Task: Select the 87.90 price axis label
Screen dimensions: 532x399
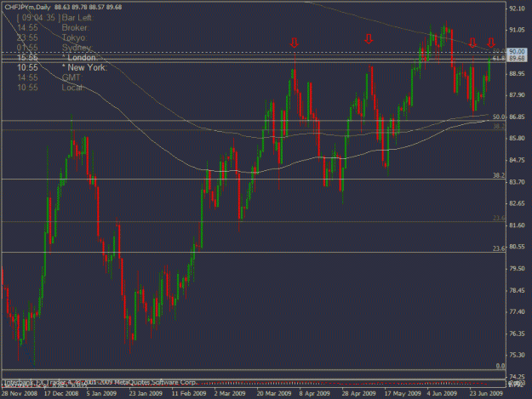Action: 517,95
